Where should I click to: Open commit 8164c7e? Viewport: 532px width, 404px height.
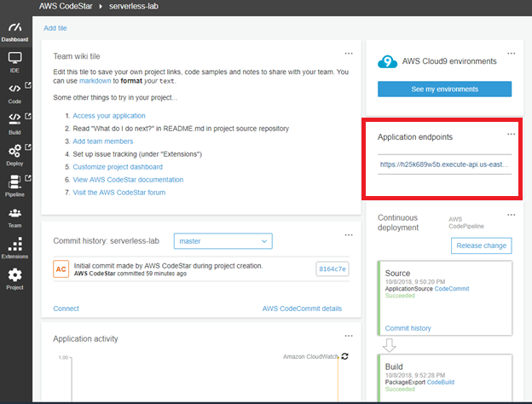332,269
